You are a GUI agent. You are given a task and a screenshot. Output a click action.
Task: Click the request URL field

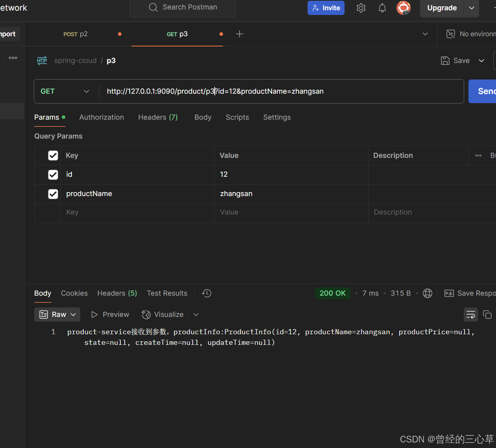281,91
